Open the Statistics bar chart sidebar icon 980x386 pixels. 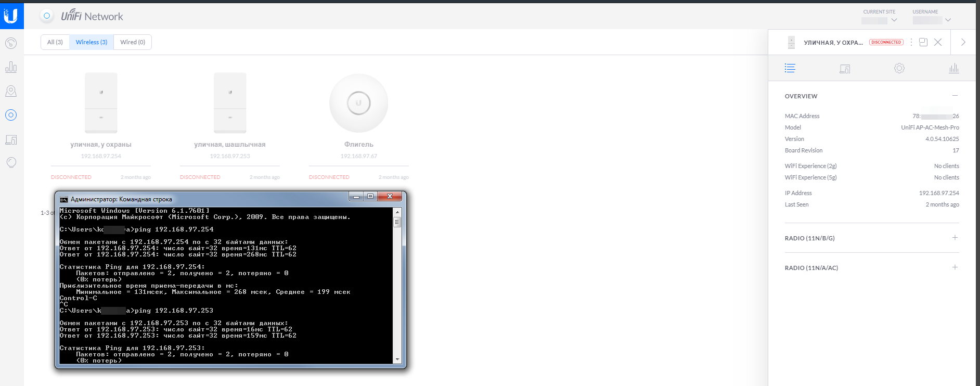pos(11,67)
